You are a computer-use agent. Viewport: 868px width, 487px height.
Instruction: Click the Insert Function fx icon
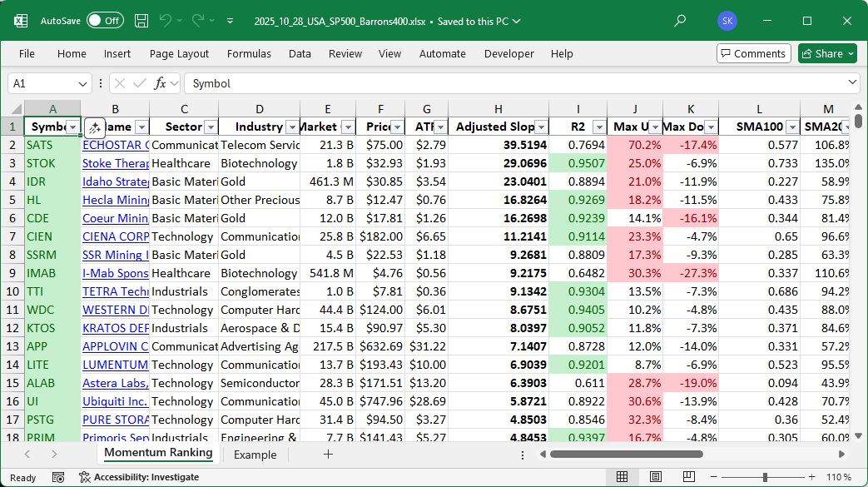161,83
